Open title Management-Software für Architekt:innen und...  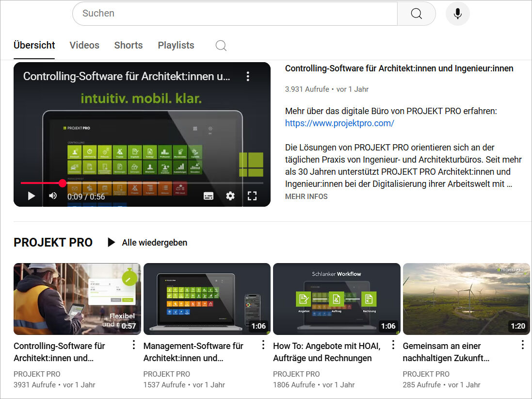[x=193, y=352]
